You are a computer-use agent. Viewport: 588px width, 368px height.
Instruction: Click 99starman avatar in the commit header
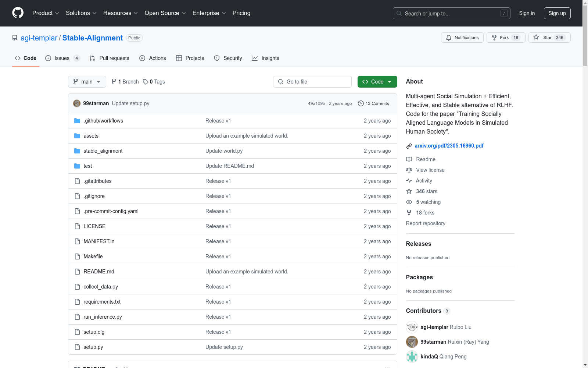pos(77,103)
